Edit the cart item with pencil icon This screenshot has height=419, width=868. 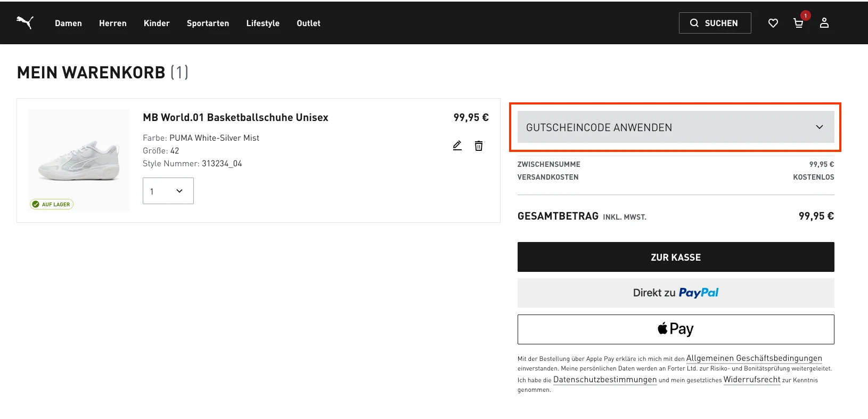coord(457,146)
